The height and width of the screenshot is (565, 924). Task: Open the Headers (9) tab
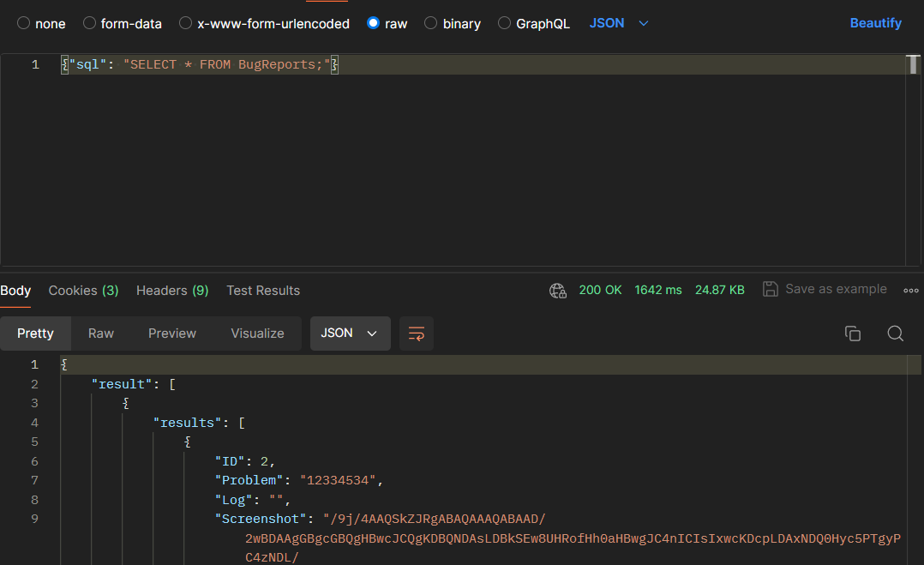click(x=172, y=291)
